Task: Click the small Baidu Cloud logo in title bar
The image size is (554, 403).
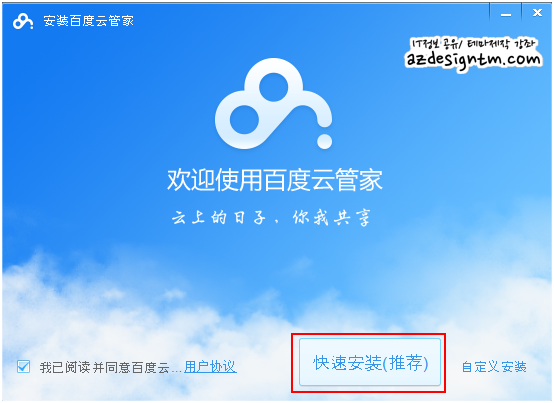Action: coord(23,21)
